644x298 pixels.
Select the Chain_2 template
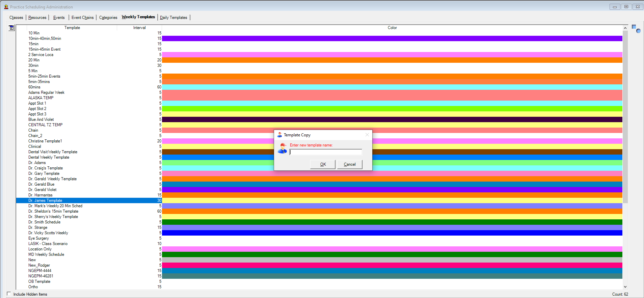[35, 136]
